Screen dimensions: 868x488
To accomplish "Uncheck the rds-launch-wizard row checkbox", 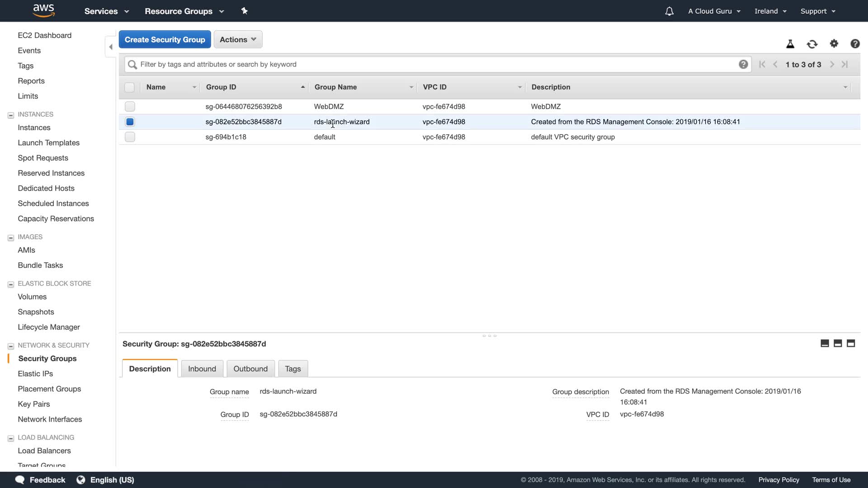I will coord(130,122).
